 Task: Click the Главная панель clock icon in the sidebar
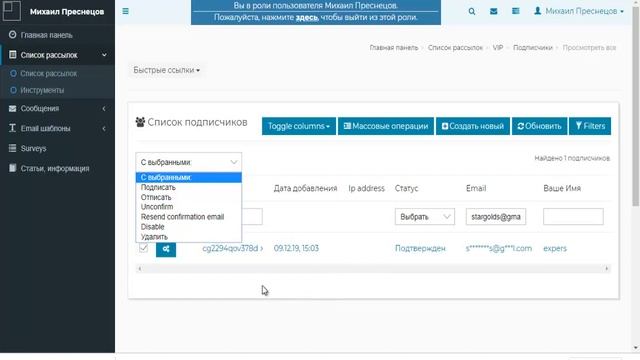[x=13, y=35]
